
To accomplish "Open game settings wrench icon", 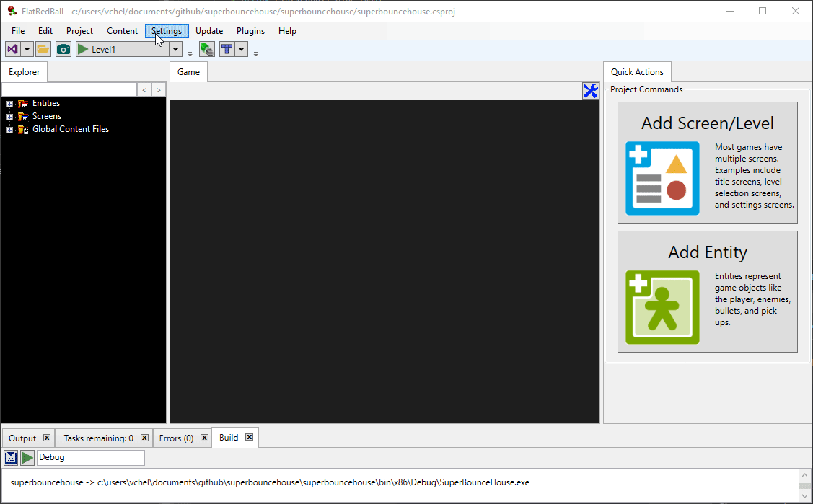I will click(591, 91).
